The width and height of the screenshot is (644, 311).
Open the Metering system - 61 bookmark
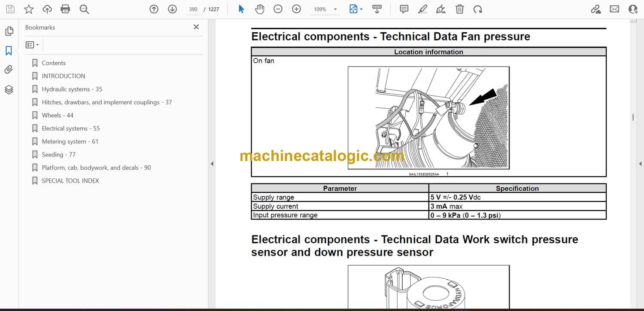click(x=70, y=141)
